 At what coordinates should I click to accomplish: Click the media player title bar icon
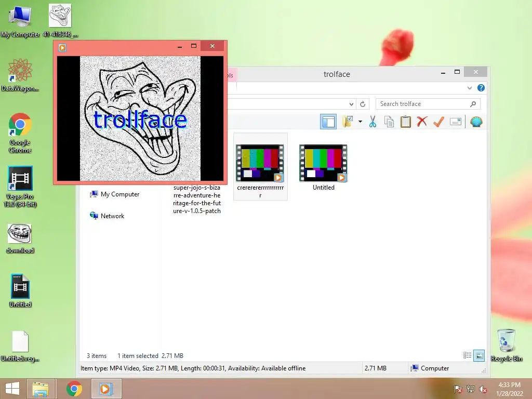62,47
